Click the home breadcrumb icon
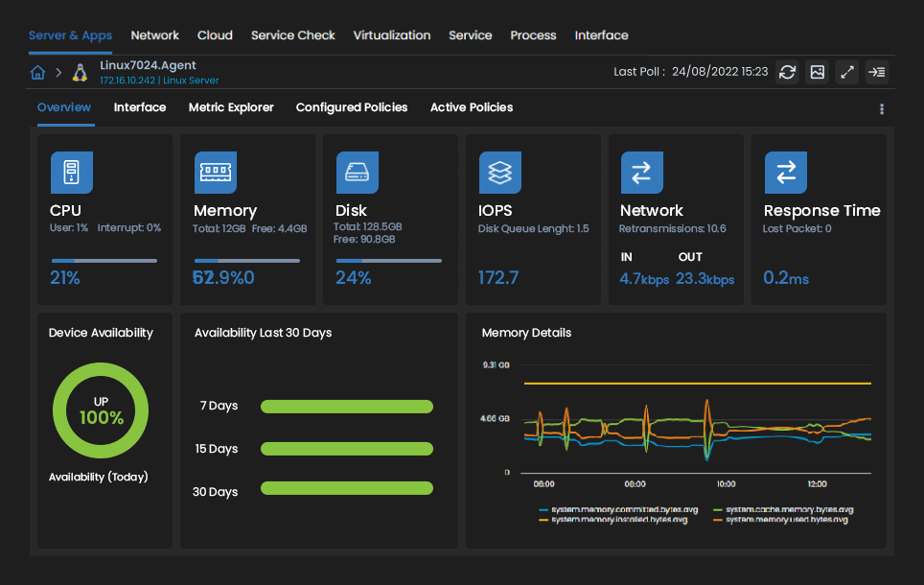 click(36, 72)
